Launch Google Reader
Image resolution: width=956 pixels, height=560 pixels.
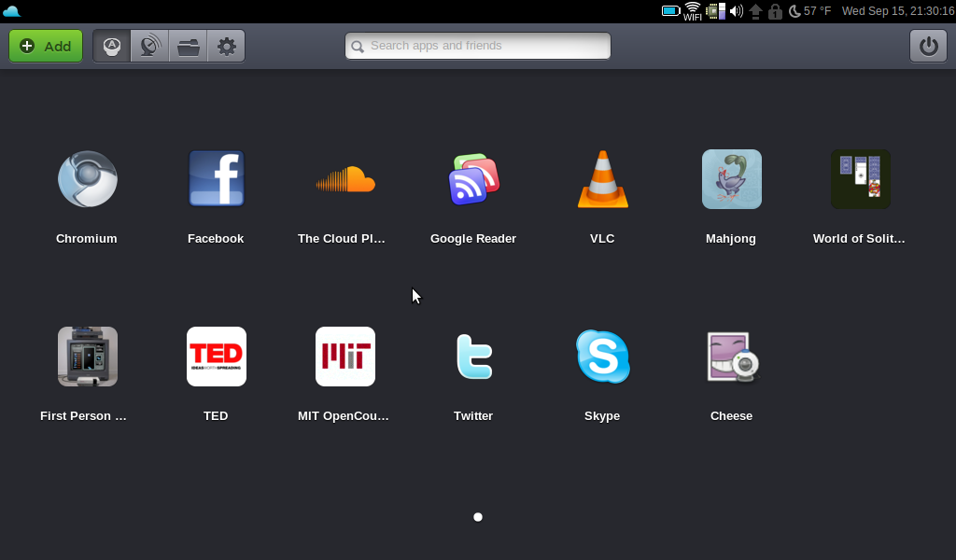click(x=473, y=179)
